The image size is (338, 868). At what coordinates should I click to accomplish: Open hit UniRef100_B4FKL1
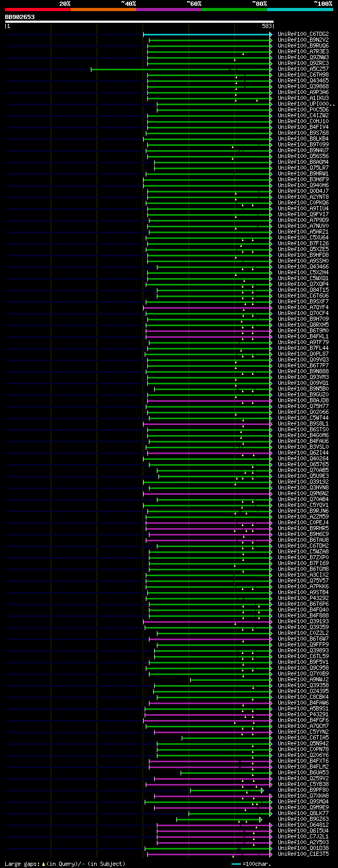303,336
